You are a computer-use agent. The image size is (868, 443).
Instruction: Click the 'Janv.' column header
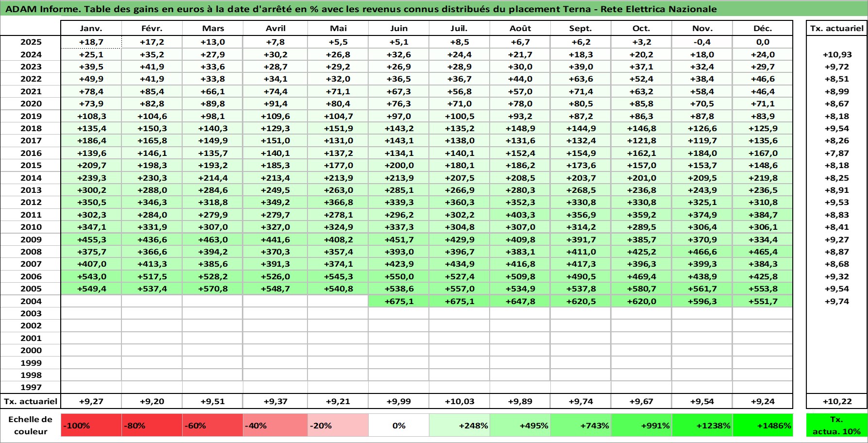91,28
